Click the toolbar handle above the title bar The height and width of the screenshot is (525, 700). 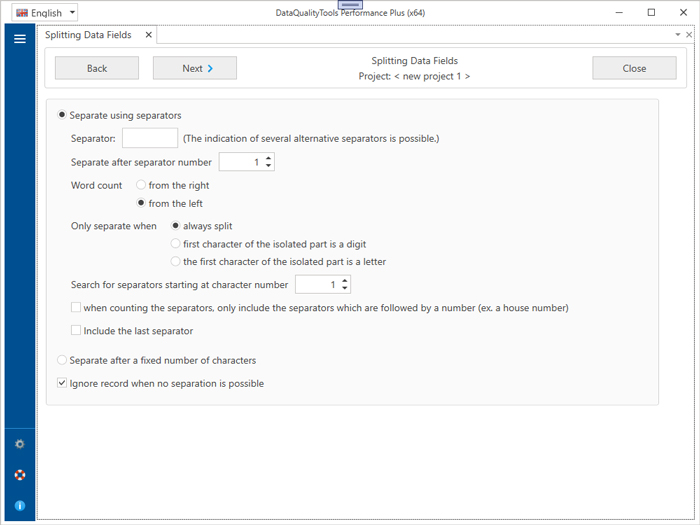(350, 4)
